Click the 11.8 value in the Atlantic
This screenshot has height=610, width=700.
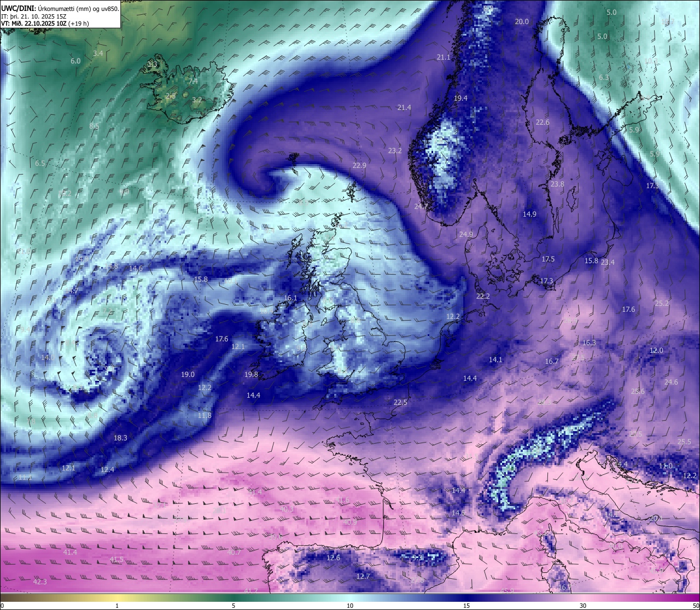(205, 416)
